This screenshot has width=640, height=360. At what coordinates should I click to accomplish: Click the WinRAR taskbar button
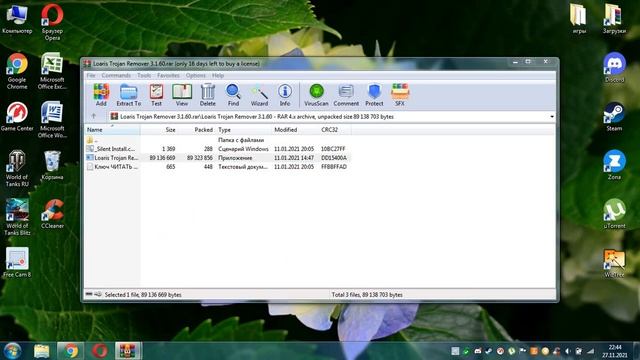(128, 351)
